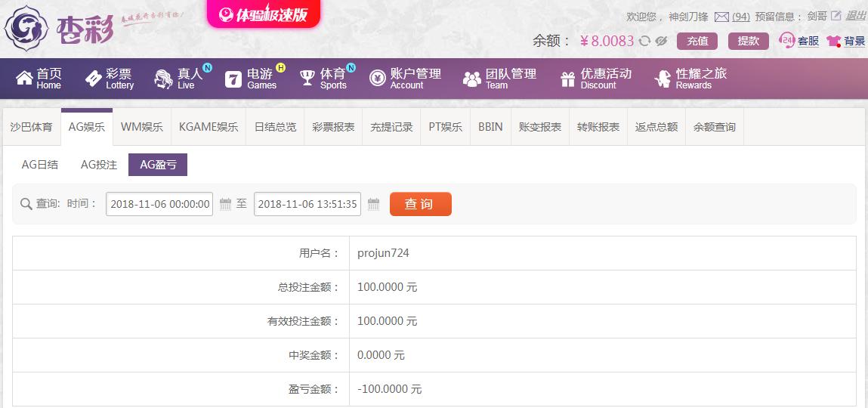Click the 体验极速版 banner
The image size is (868, 408).
[264, 14]
